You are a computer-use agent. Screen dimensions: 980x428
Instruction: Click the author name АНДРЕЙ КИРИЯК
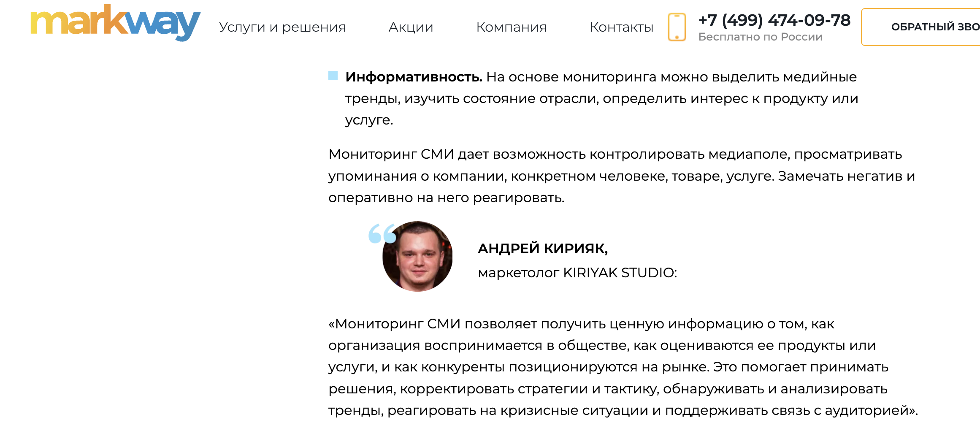click(x=542, y=249)
